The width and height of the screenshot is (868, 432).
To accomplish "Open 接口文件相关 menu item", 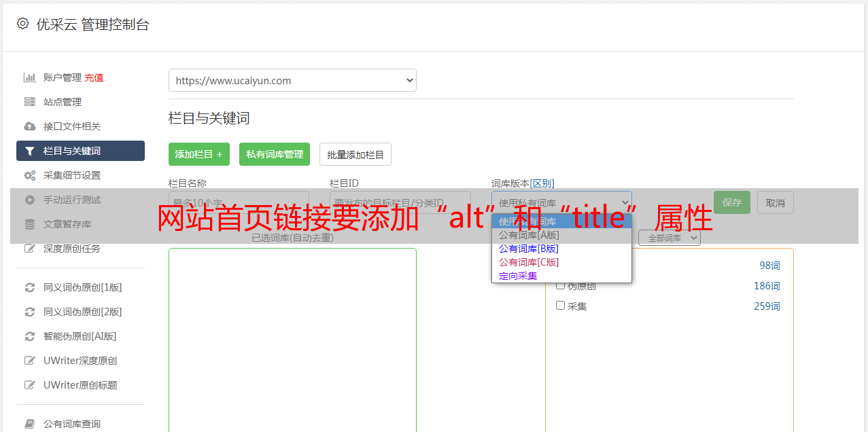I will pyautogui.click(x=72, y=126).
